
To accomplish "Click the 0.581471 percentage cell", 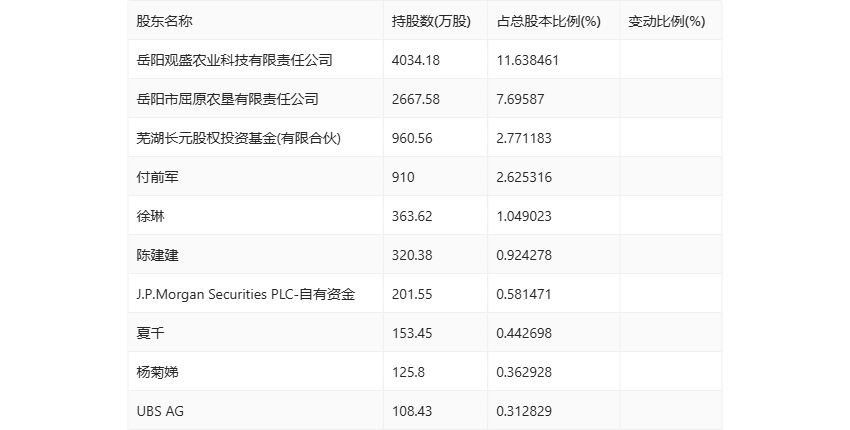I will [524, 294].
